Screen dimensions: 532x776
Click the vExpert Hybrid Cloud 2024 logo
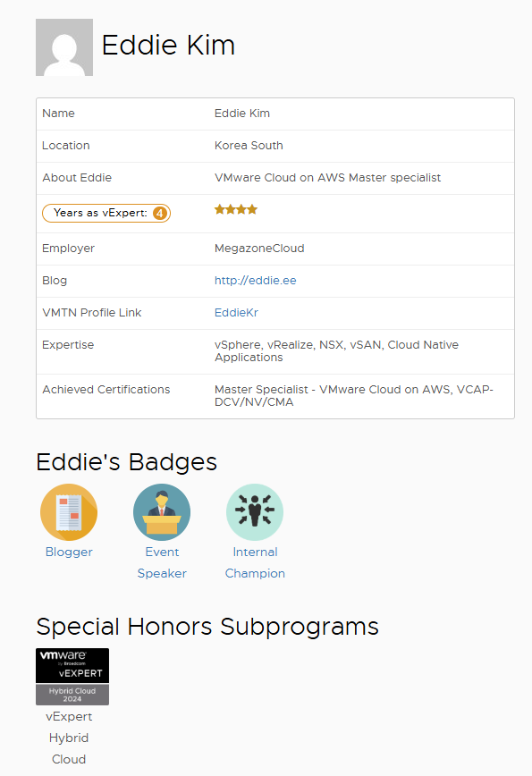[x=72, y=677]
